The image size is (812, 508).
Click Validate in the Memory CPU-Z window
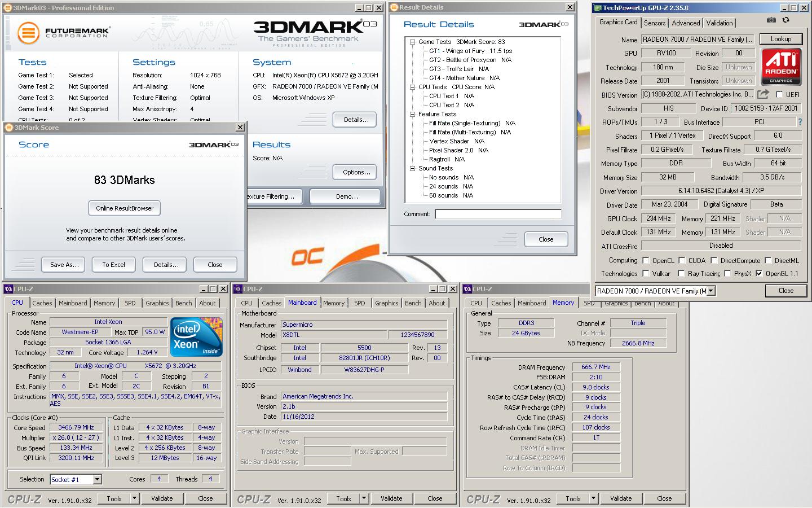621,498
